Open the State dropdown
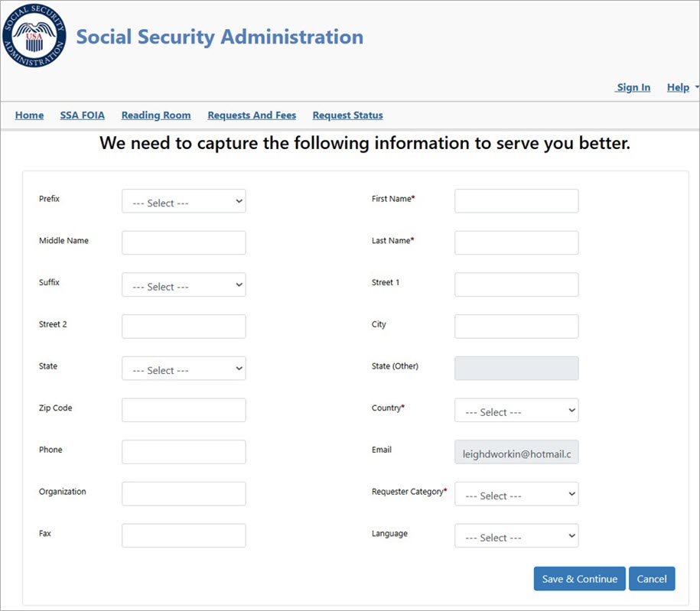This screenshot has width=700, height=611. 183,368
